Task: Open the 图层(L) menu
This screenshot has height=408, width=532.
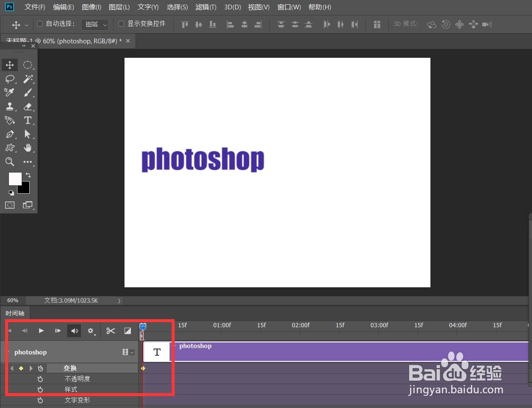Action: click(x=119, y=7)
